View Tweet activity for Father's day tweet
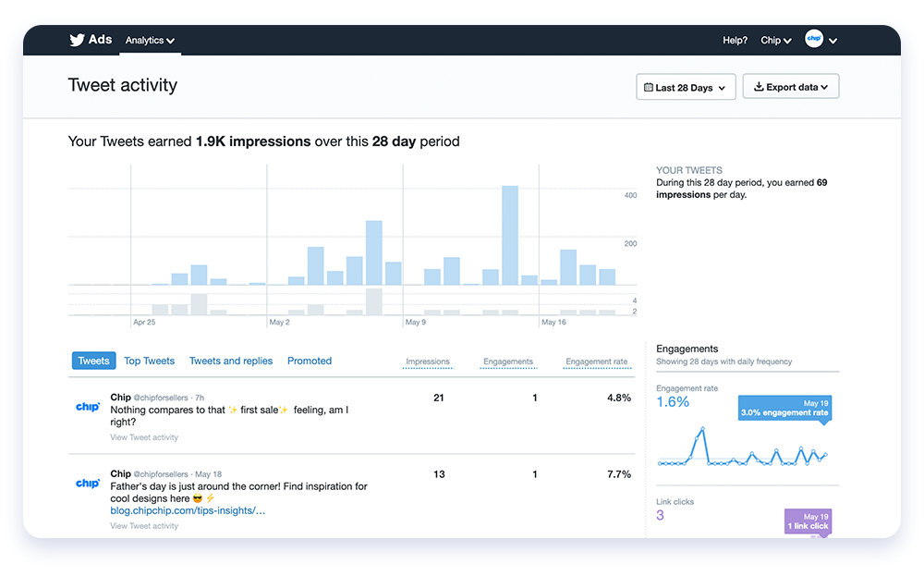 point(144,526)
